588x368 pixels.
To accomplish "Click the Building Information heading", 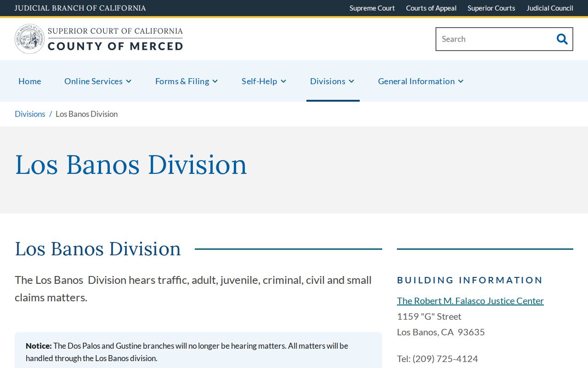I will pyautogui.click(x=470, y=280).
